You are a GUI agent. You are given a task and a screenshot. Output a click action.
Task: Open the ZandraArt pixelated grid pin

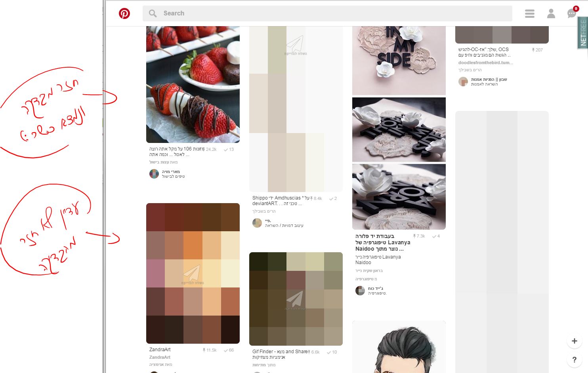coord(193,273)
